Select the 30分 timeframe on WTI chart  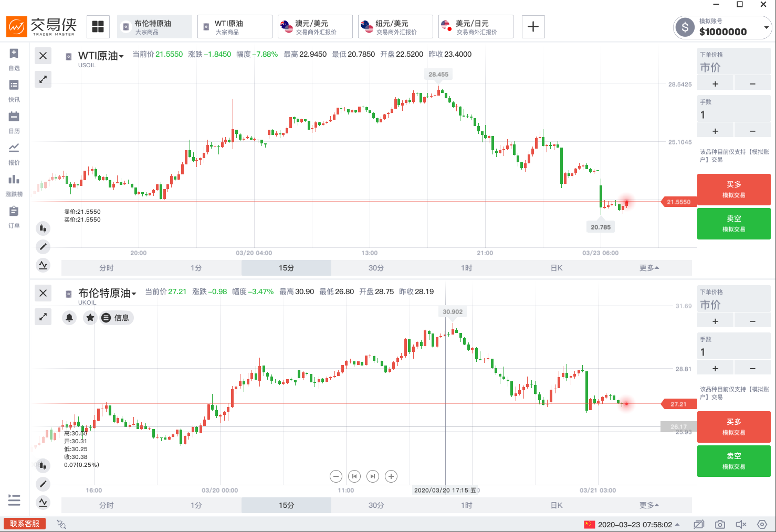(376, 268)
